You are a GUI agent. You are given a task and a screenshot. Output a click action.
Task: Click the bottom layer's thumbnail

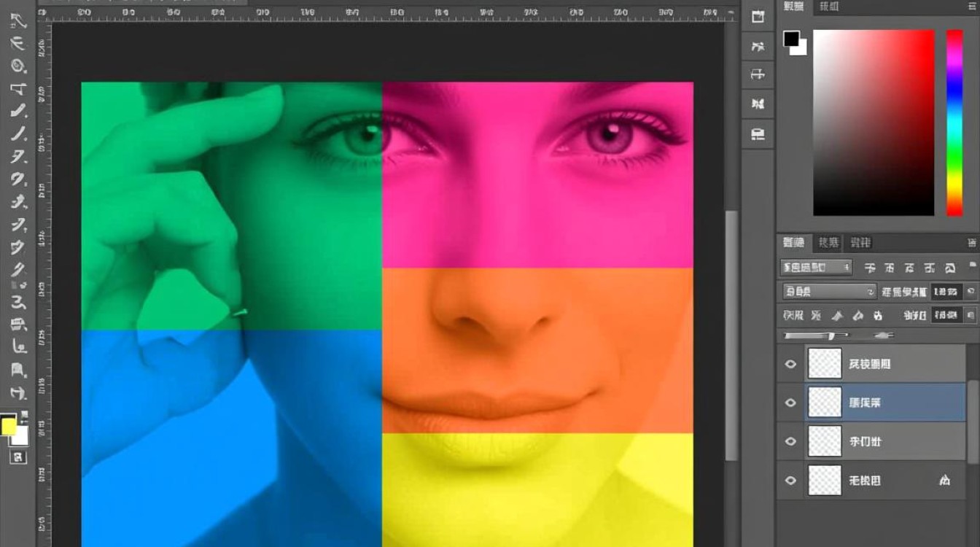point(825,480)
